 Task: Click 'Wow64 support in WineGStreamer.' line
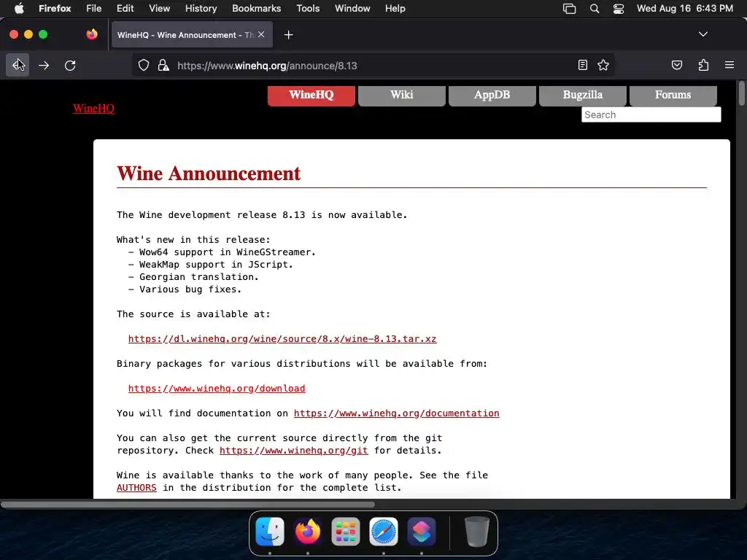(x=228, y=252)
